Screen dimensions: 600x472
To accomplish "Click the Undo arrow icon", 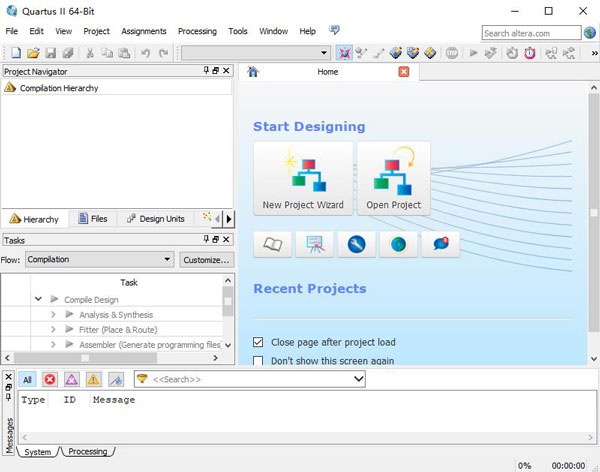I will click(145, 52).
